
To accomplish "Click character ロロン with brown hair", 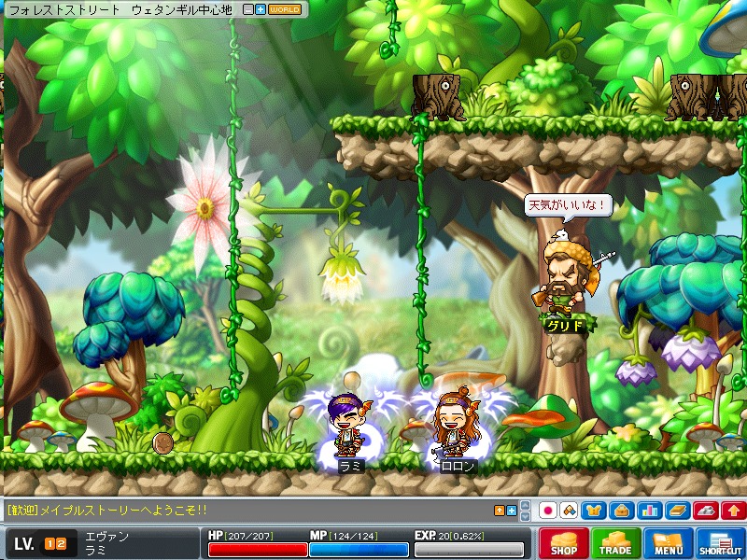I will click(x=456, y=423).
